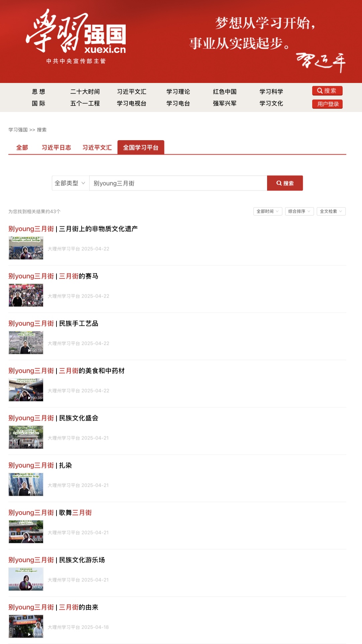Play video thumbnail for 三月街的美食和中药材
Viewport: 362px width, 644px height.
point(26,390)
